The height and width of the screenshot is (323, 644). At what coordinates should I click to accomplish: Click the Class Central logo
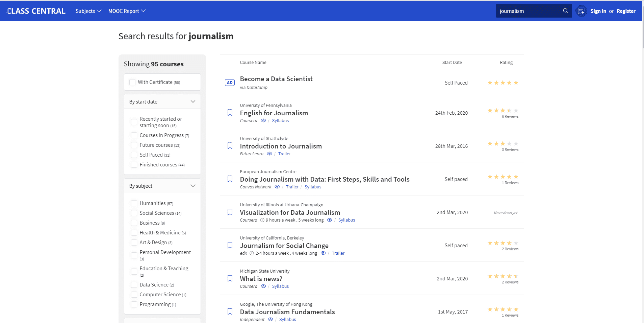coord(36,11)
